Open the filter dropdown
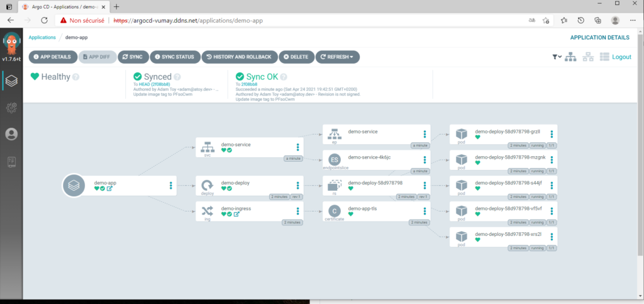The image size is (644, 304). 557,57
